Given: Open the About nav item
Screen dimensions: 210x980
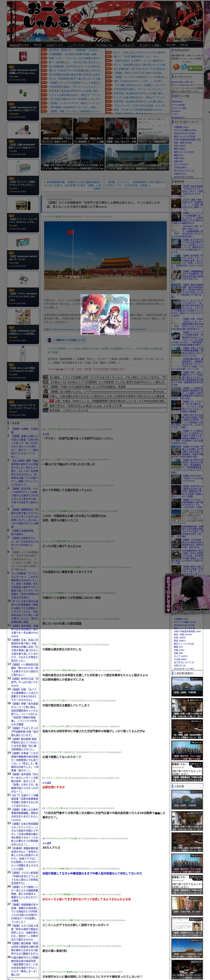Looking at the screenshot, I should pos(37,45).
